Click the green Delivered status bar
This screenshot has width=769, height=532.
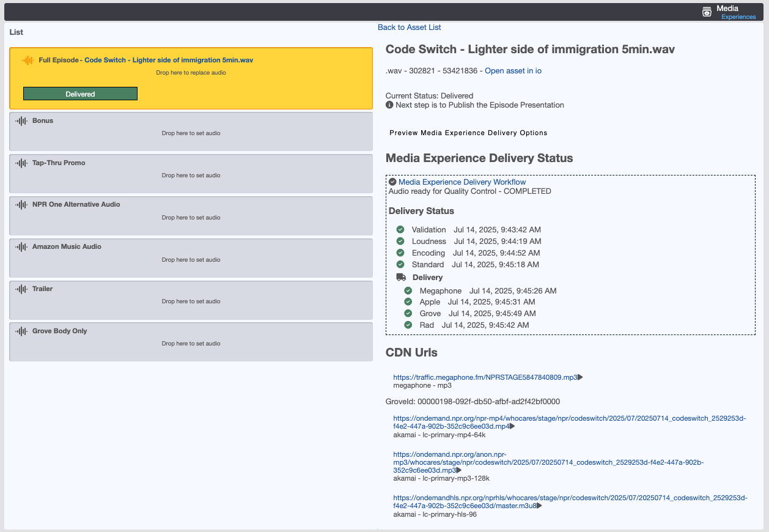(x=80, y=94)
